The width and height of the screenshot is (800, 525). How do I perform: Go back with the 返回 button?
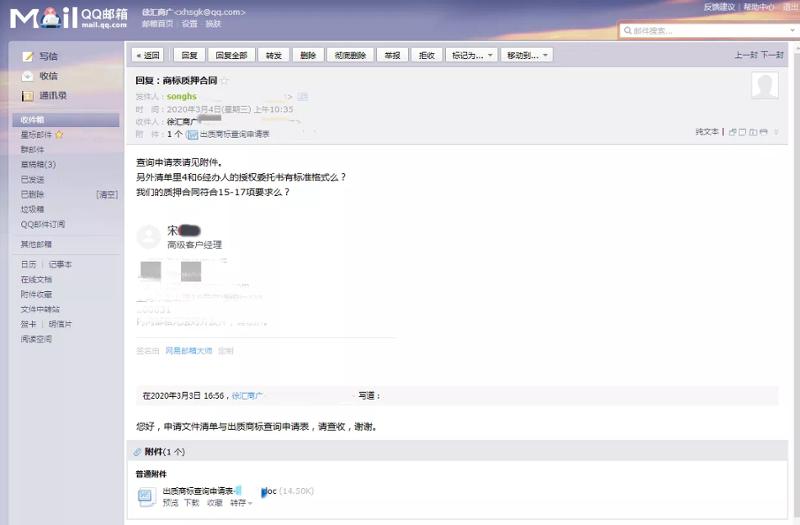click(148, 55)
